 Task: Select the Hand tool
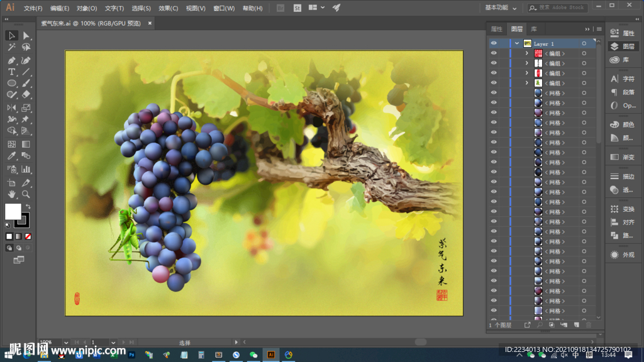tap(11, 194)
